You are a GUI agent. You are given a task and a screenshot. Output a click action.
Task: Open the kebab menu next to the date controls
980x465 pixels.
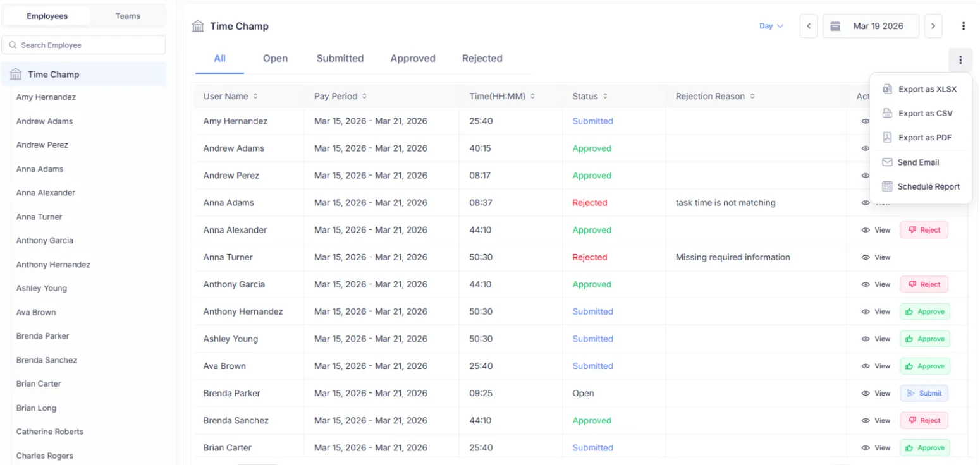[x=964, y=26]
